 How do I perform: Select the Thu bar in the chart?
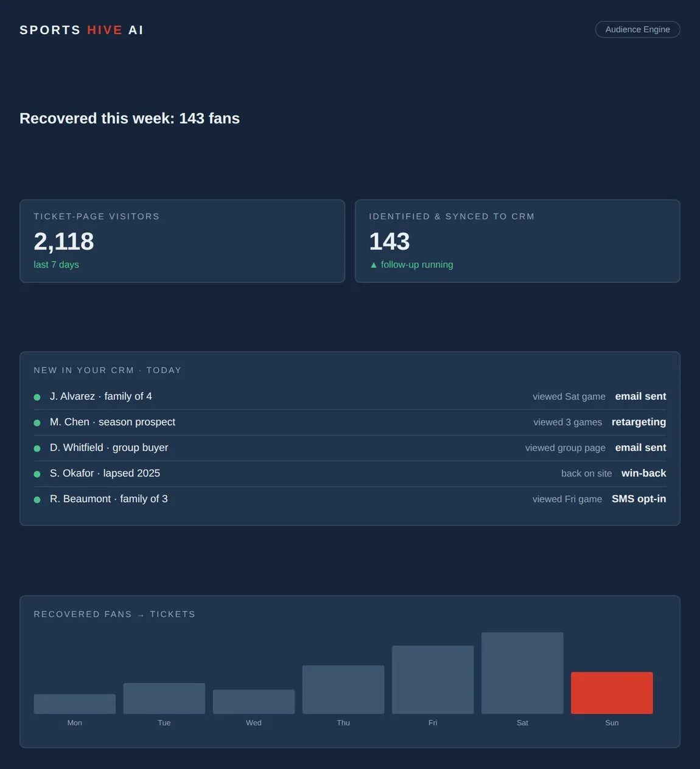click(x=343, y=689)
